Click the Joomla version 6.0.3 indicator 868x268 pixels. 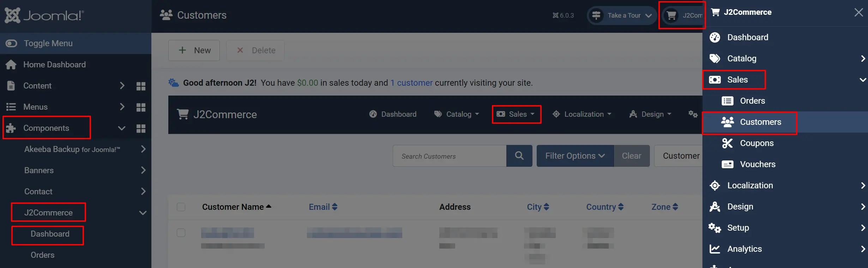coord(563,16)
